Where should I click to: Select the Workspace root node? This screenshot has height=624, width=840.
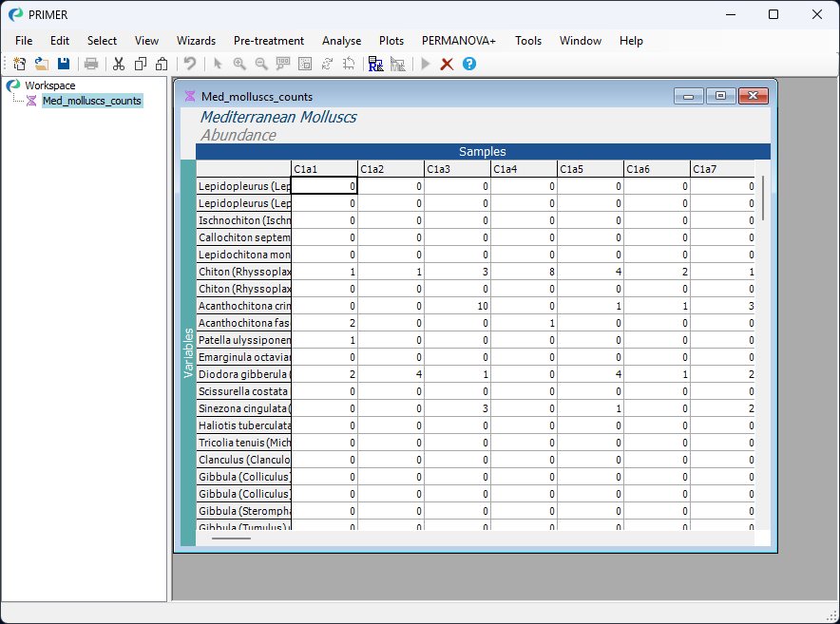(48, 85)
